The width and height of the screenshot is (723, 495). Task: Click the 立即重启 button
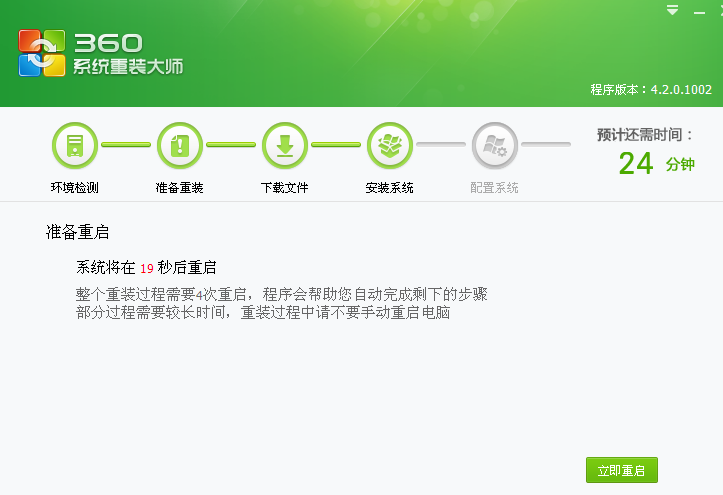621,470
